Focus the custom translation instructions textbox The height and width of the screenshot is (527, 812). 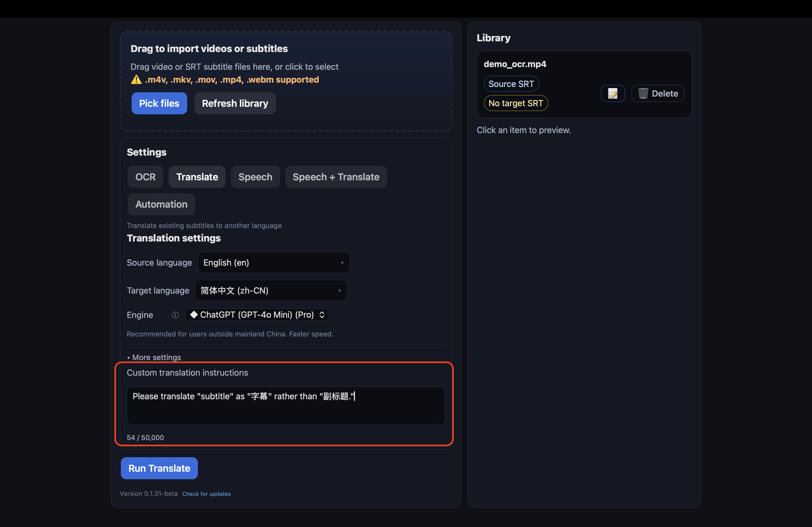(x=286, y=406)
